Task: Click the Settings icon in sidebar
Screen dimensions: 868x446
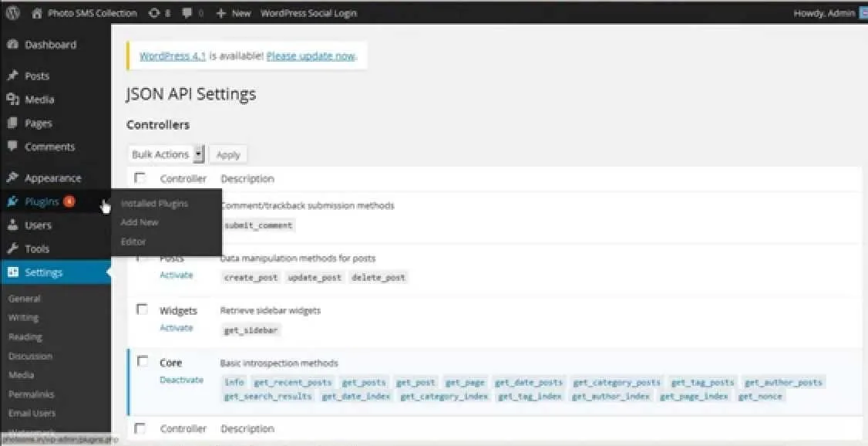Action: [13, 272]
